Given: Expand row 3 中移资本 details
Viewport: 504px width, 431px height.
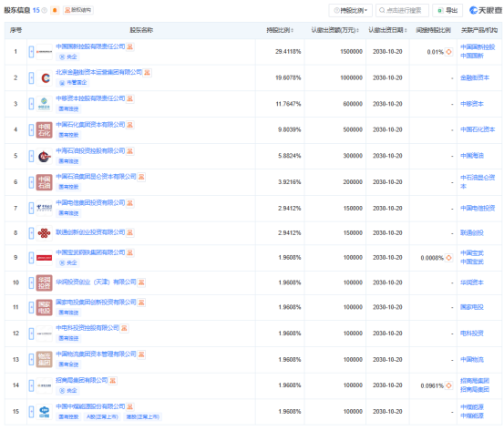Looking at the screenshot, I should 31,104.
